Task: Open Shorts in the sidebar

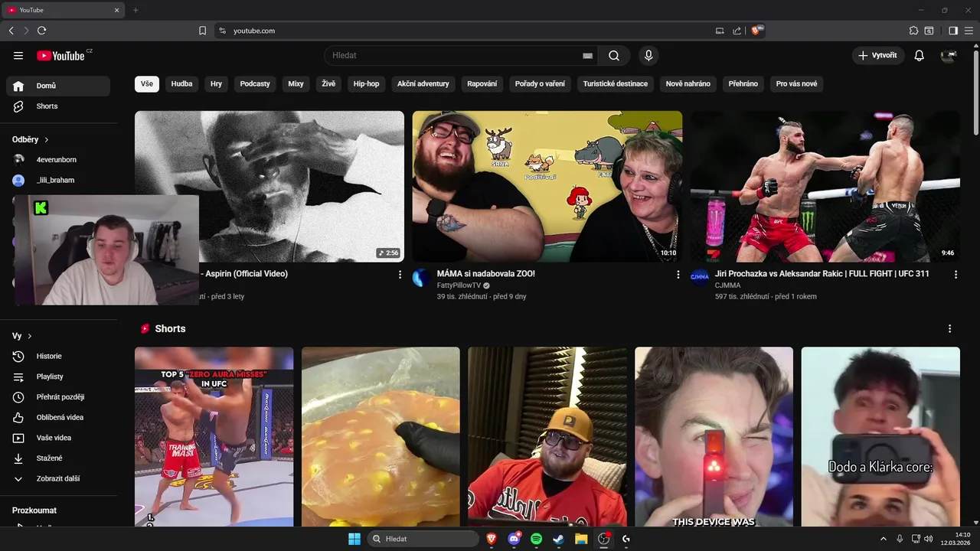Action: point(58,106)
